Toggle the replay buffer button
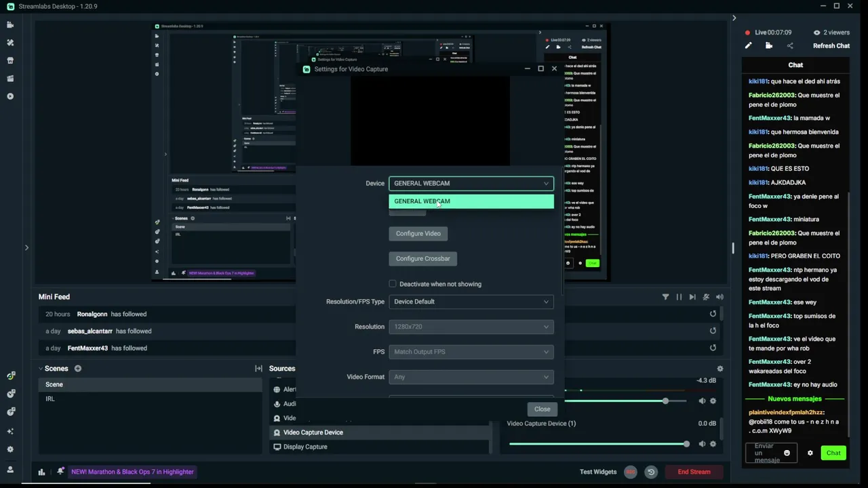 point(651,472)
